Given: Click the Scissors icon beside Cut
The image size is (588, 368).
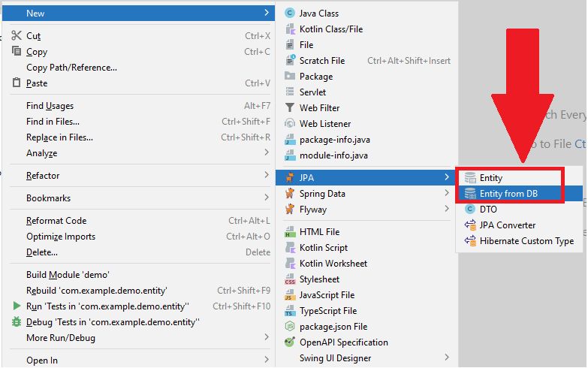Looking at the screenshot, I should [x=17, y=36].
